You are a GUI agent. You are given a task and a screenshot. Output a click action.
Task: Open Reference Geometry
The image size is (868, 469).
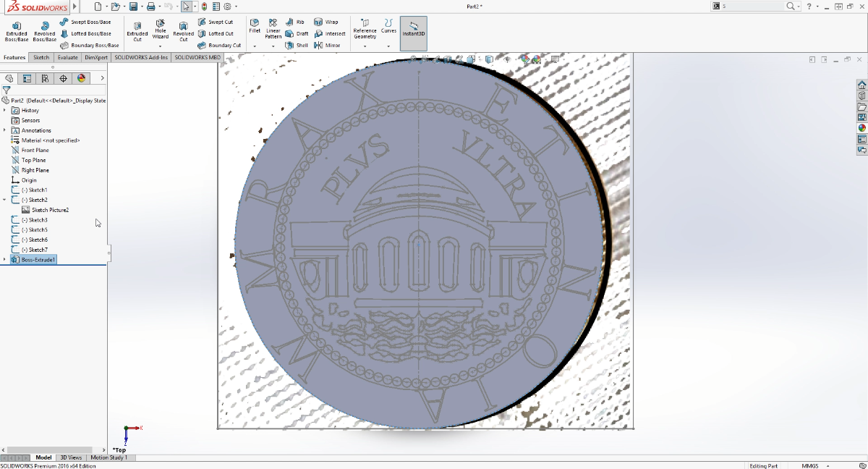[x=365, y=29]
